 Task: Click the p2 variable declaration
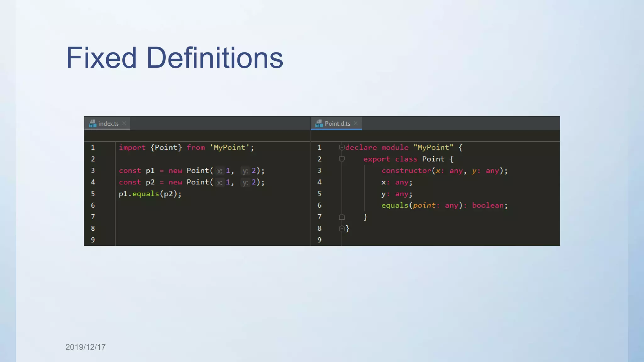[150, 182]
